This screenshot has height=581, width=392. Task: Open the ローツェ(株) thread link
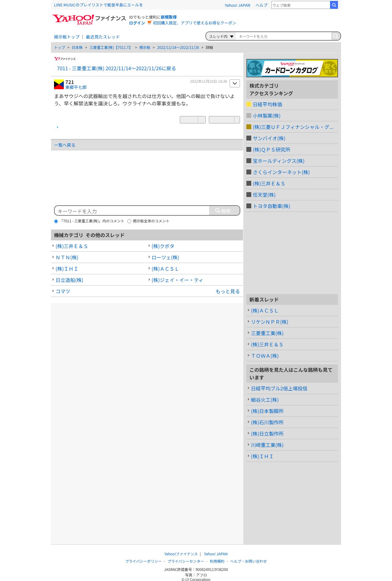(165, 258)
